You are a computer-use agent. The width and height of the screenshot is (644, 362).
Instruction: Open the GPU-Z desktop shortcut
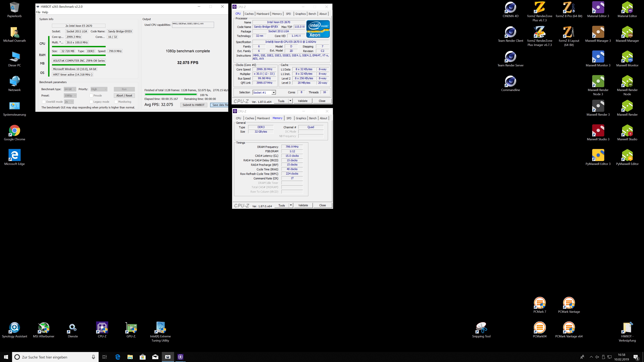[x=131, y=330]
